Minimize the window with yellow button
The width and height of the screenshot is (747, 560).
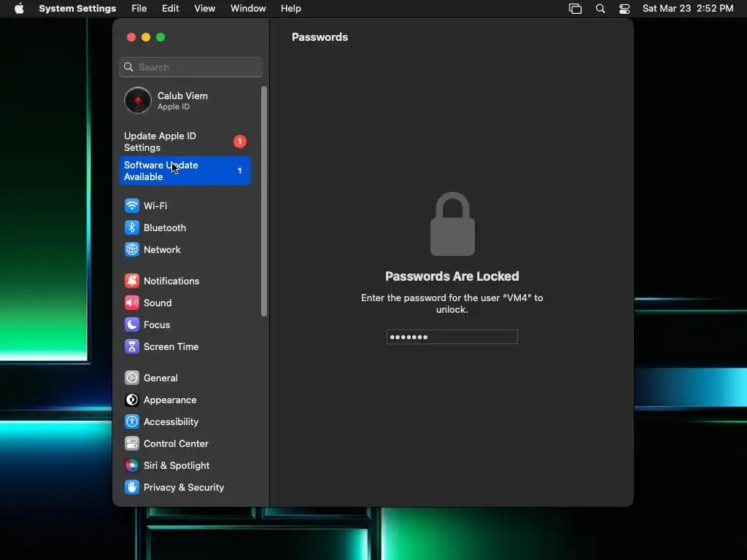[x=146, y=37]
